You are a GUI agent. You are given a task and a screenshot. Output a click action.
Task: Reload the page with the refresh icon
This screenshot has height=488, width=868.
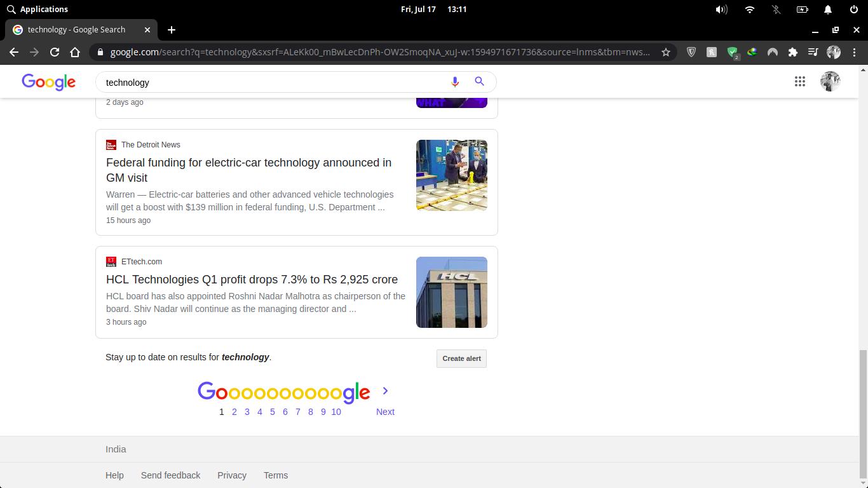(55, 52)
